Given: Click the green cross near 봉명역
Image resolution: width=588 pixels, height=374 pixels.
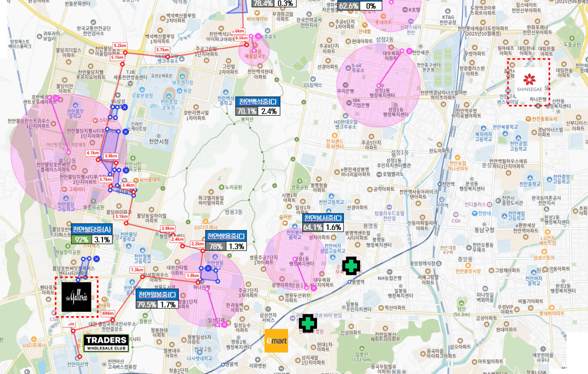Looking at the screenshot, I should pos(351,266).
